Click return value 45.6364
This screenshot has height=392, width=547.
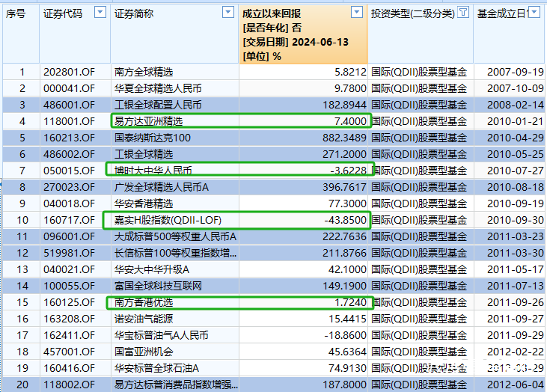tap(347, 352)
